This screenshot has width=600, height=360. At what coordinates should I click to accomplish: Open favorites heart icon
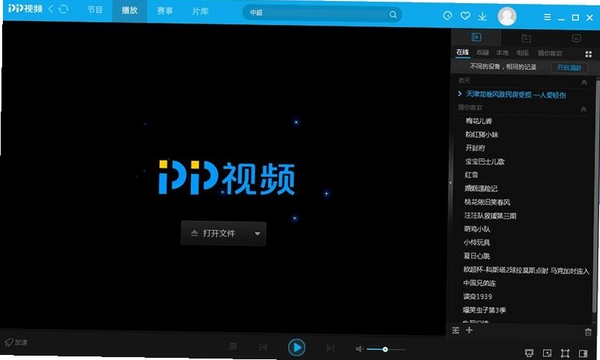[465, 16]
